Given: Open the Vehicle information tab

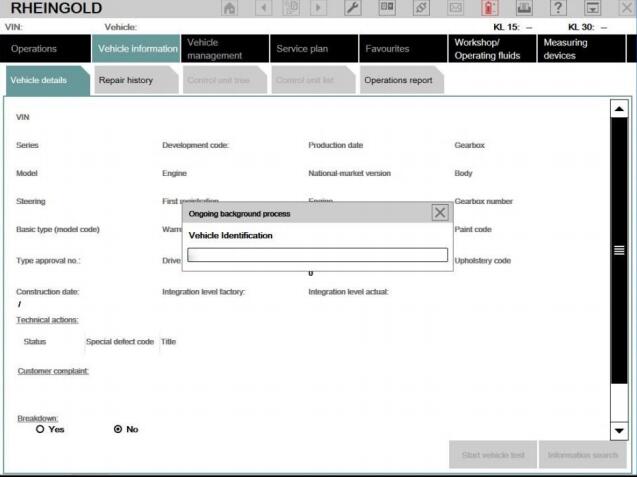Looking at the screenshot, I should tap(136, 49).
